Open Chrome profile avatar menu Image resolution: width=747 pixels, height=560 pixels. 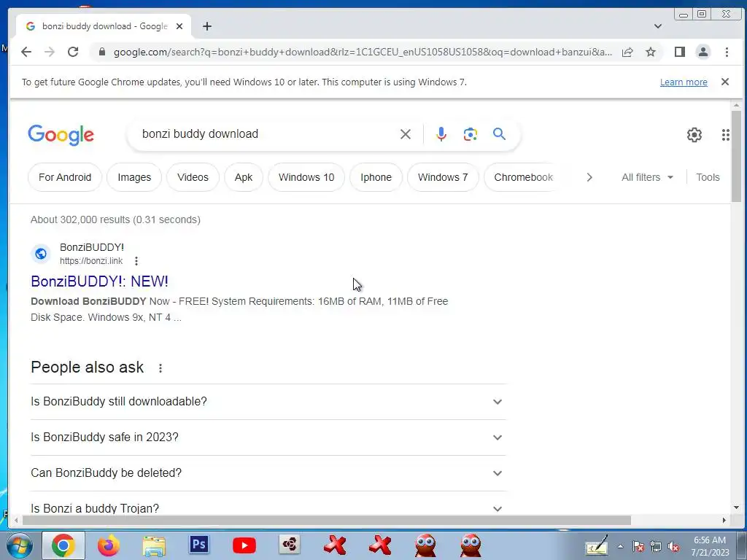[x=703, y=52]
